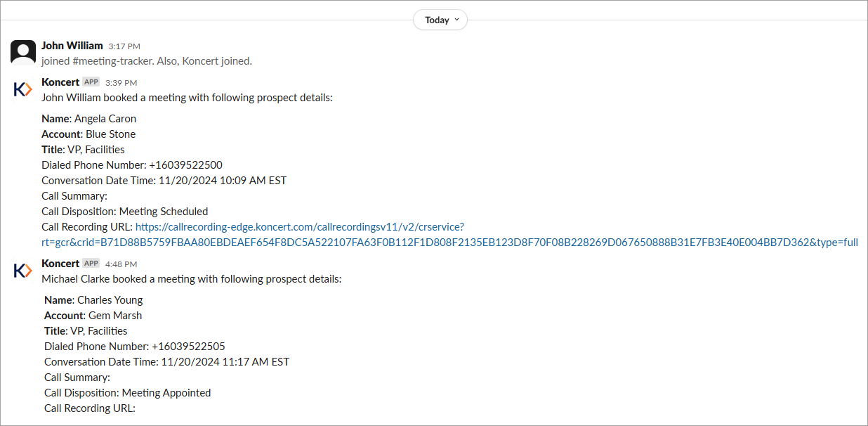Click the 3:17 PM timestamp
868x426 pixels.
pos(123,46)
